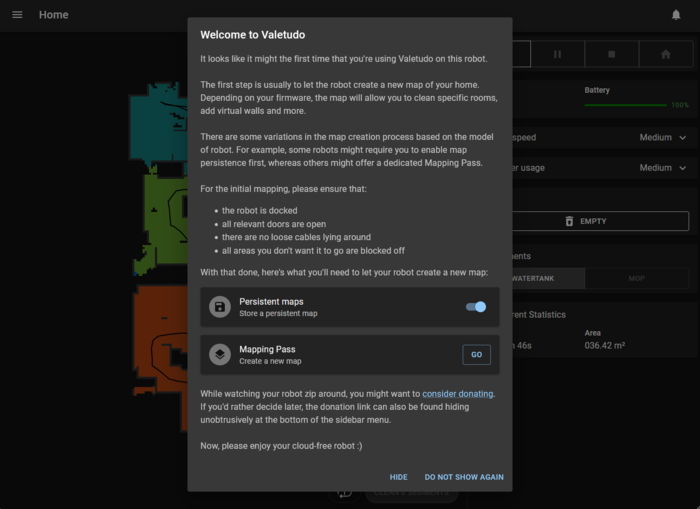Select the teal room on the map
The height and width of the screenshot is (509, 700).
(156, 125)
